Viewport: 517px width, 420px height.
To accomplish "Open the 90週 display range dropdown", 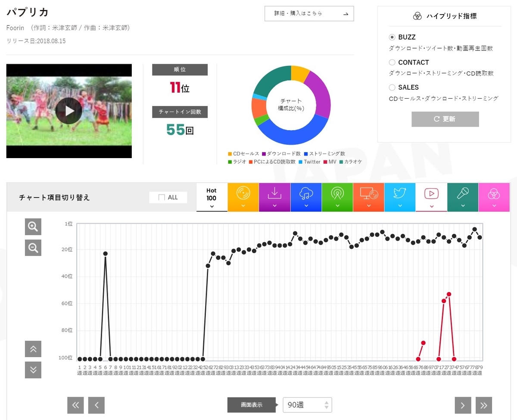I will click(307, 405).
